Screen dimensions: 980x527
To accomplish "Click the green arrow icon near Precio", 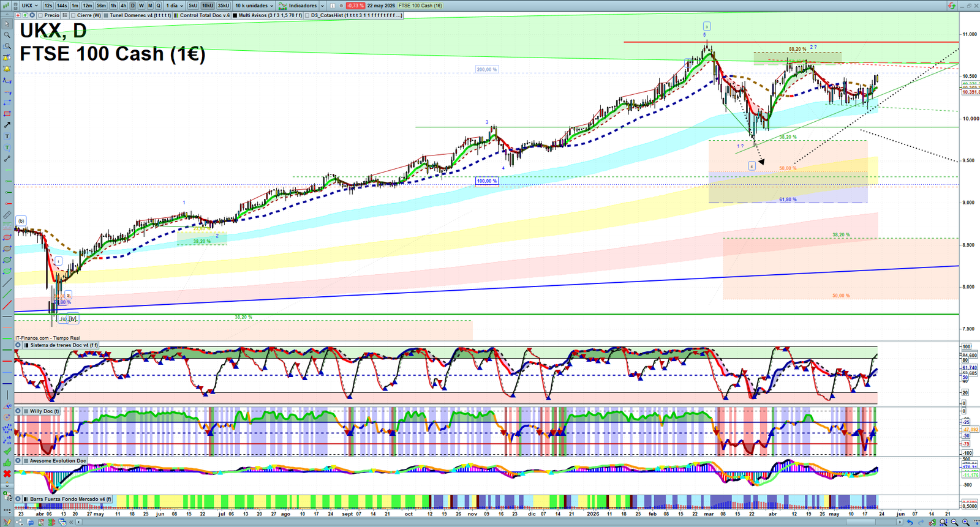I will pos(25,15).
